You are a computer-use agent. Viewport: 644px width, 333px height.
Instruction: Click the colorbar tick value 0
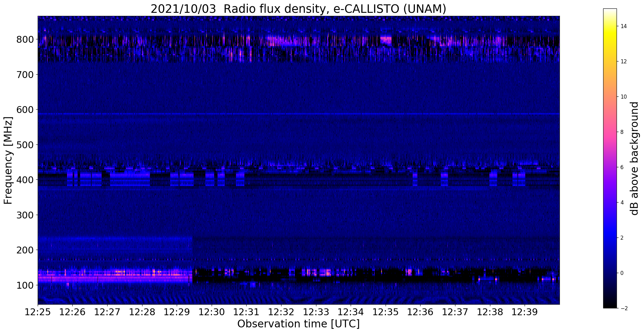622,273
